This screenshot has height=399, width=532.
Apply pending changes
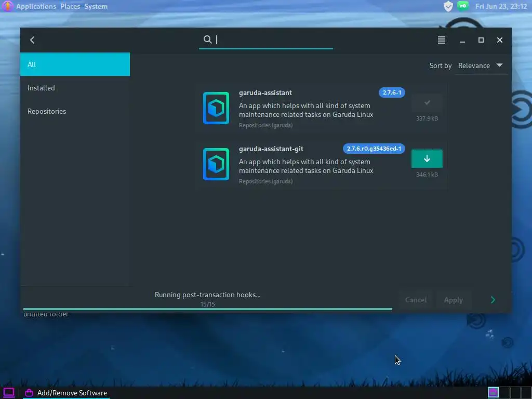pos(453,300)
